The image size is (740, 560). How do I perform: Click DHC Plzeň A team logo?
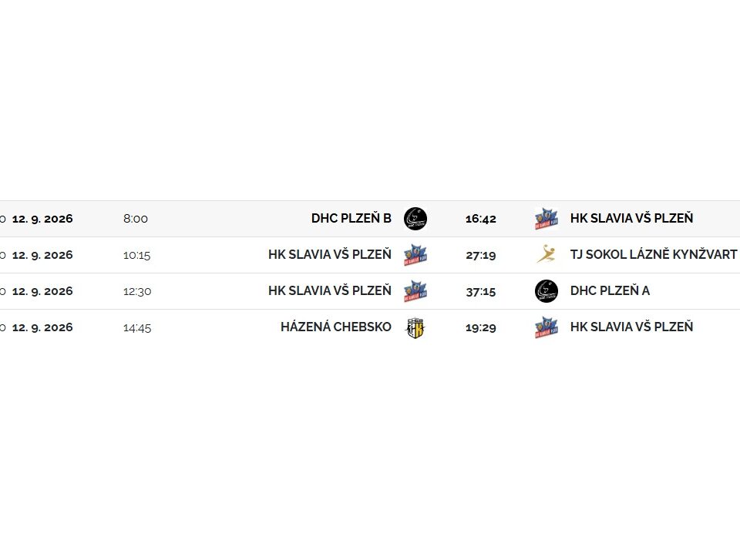[x=547, y=292]
